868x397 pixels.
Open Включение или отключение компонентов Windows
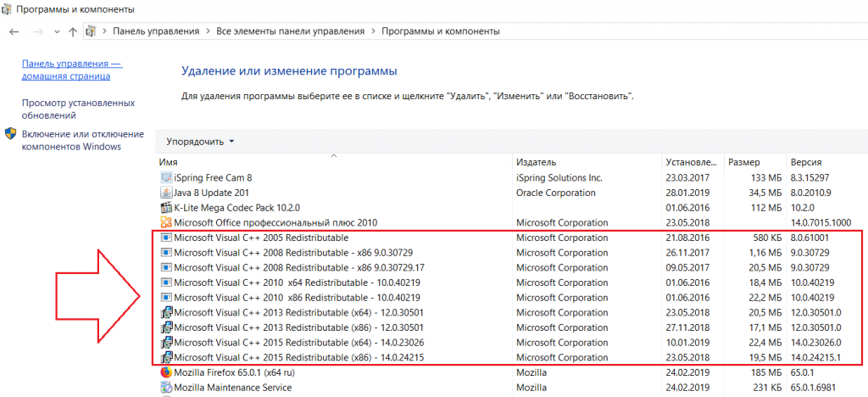[x=82, y=140]
